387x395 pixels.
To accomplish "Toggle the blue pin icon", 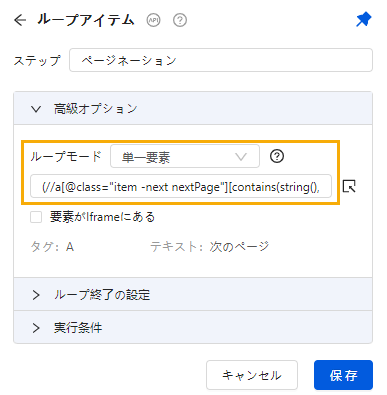I will point(363,20).
